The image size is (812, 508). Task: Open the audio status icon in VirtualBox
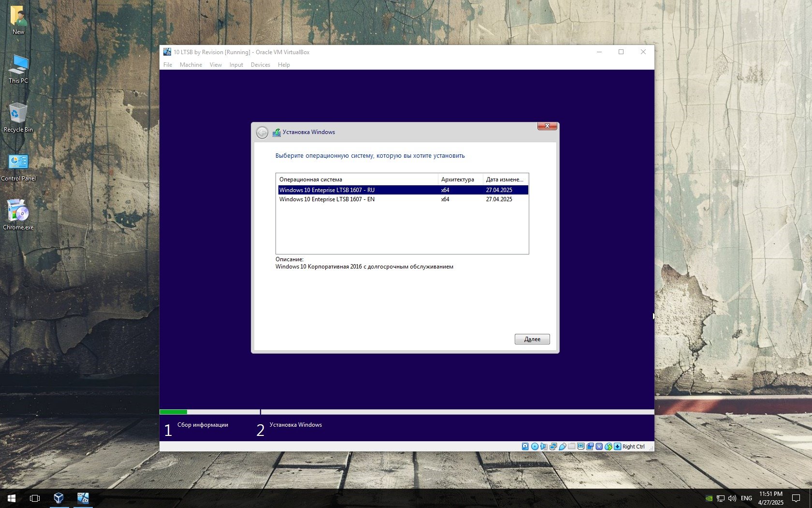(x=544, y=447)
